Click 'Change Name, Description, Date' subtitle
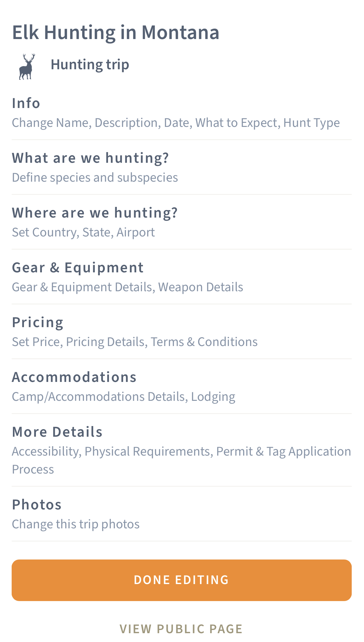The image size is (364, 642). (176, 122)
